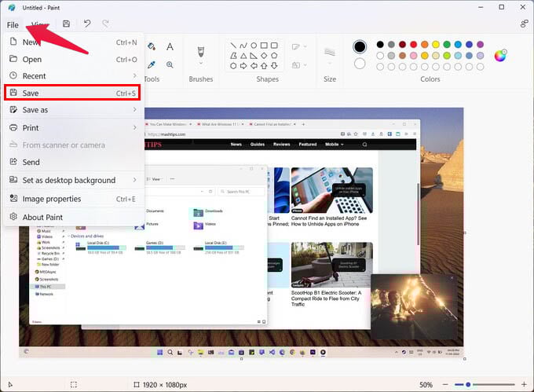Click the Size line thickness icon
The width and height of the screenshot is (534, 392).
[x=330, y=52]
